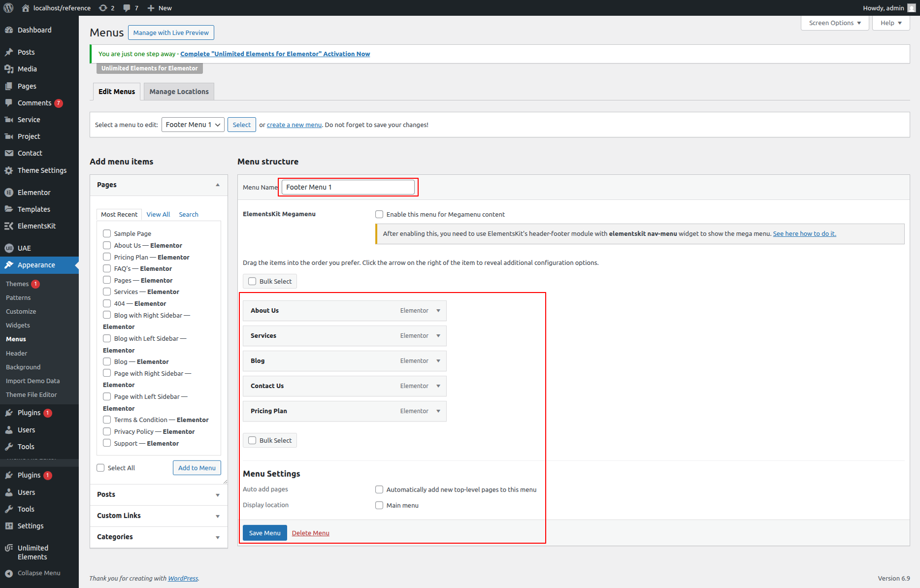Screen dimensions: 920x588
Task: Click the ElementsKit icon in sidebar
Action: coord(9,226)
